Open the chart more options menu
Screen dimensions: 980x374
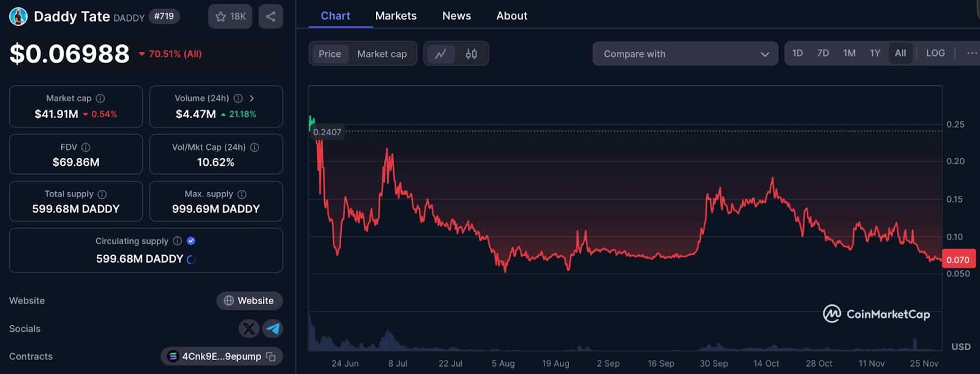click(x=971, y=53)
